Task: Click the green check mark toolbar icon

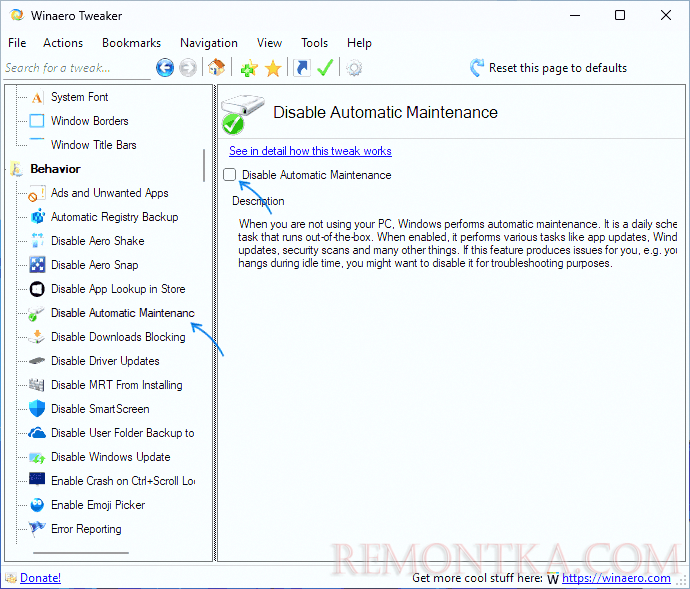Action: 325,68
